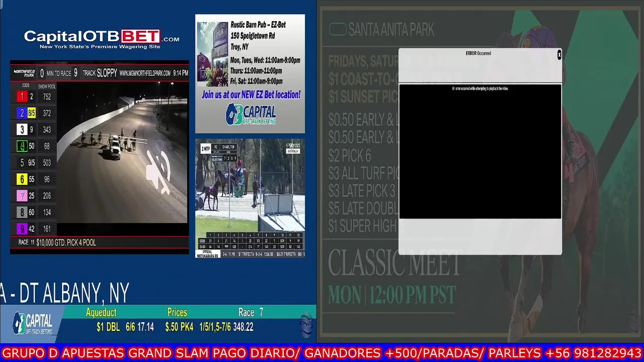Select horse number 1 red box
This screenshot has height=362, width=644.
[22, 97]
